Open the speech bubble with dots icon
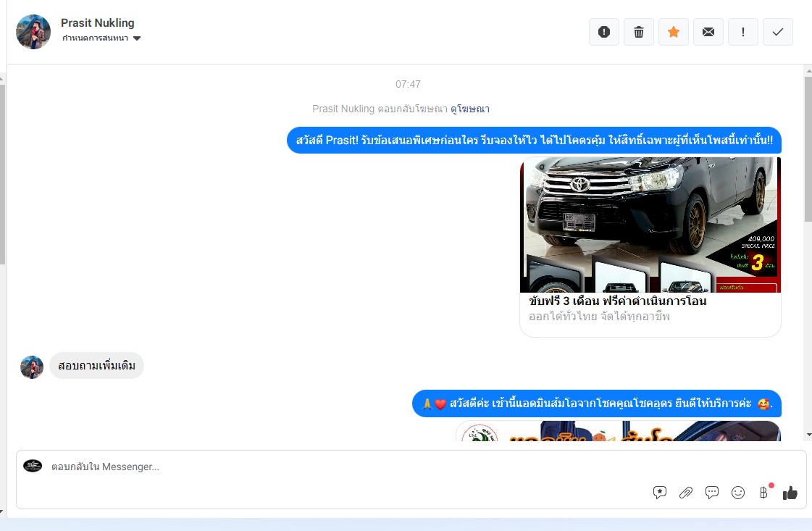The image size is (812, 531). coord(712,493)
